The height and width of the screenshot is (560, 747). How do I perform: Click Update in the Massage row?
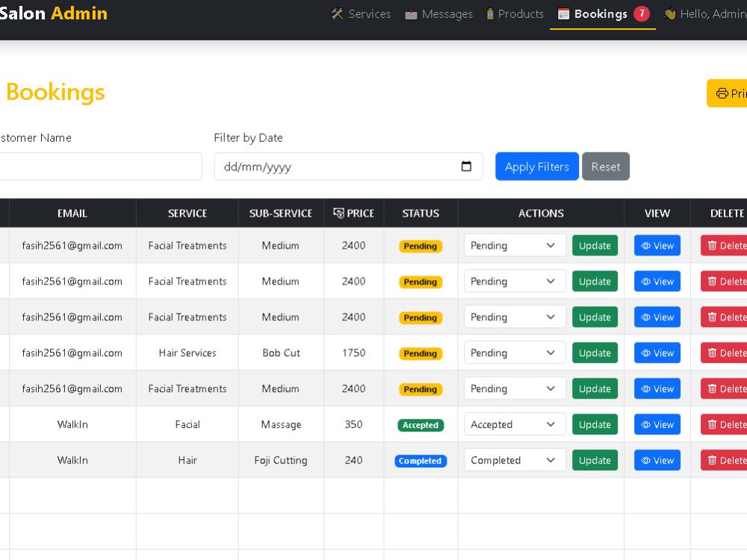tap(595, 424)
